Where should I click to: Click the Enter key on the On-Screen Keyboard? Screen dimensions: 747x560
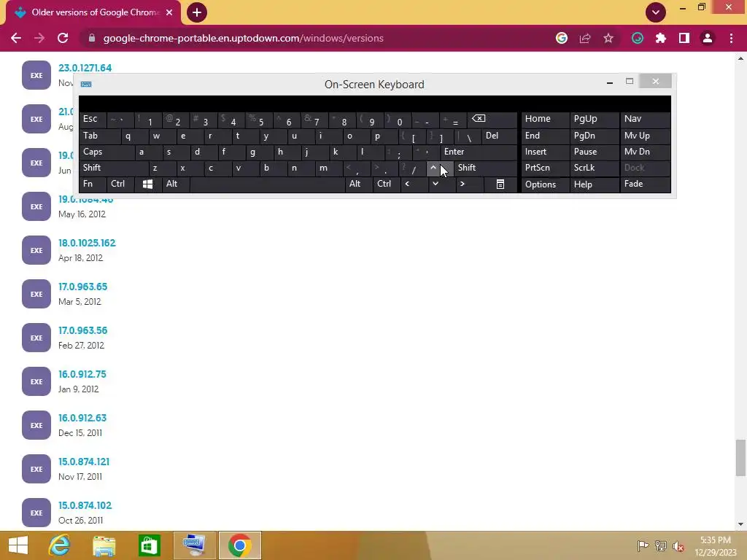pos(479,152)
